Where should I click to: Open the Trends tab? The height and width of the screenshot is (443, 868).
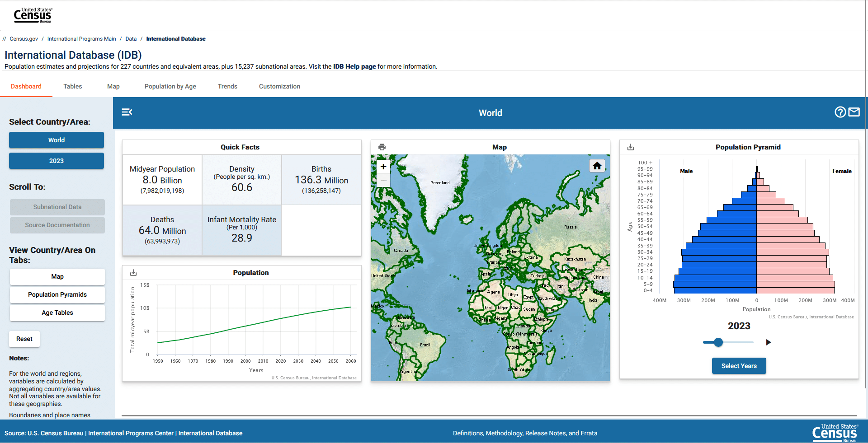[x=227, y=86]
